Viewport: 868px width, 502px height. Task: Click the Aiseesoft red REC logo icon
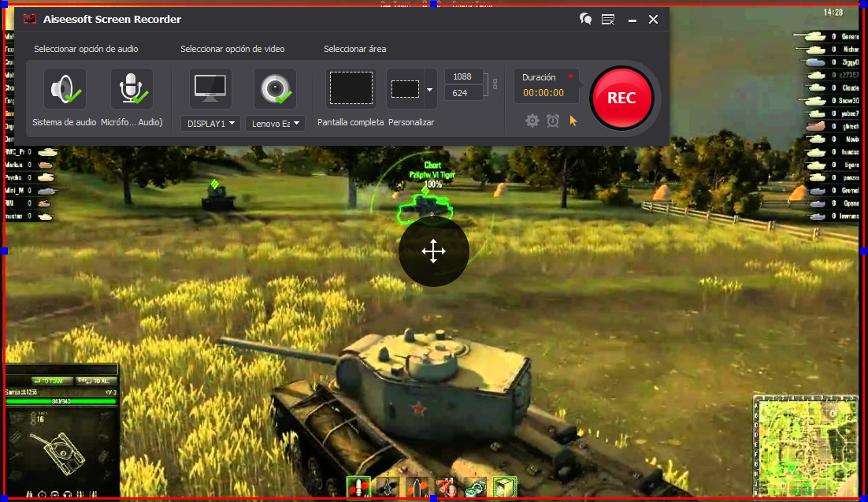(29, 19)
